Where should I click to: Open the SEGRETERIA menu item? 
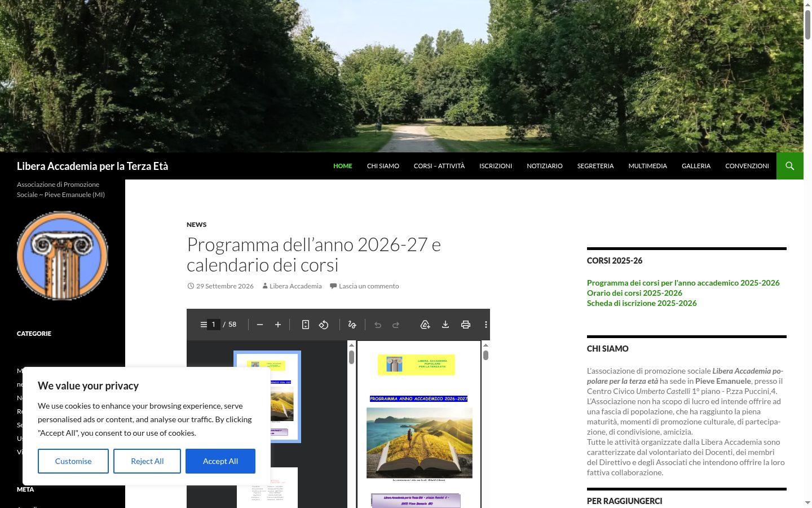pyautogui.click(x=595, y=166)
